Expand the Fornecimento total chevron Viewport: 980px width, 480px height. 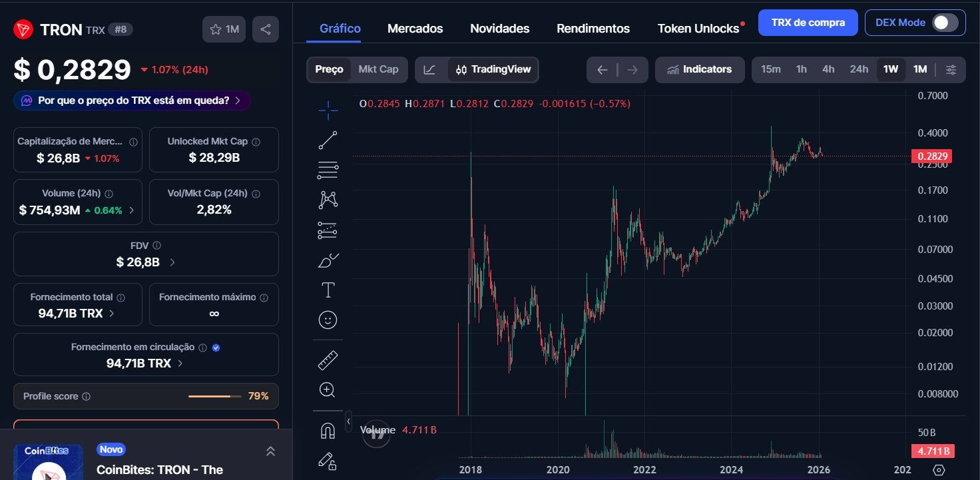point(111,313)
